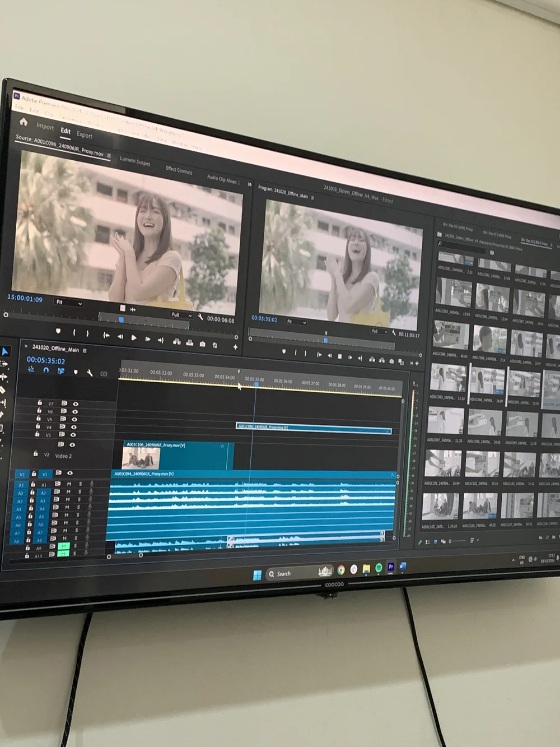Toggle Captions track CC icon in timeline
Viewport: 560px width, 747px height.
tap(104, 374)
